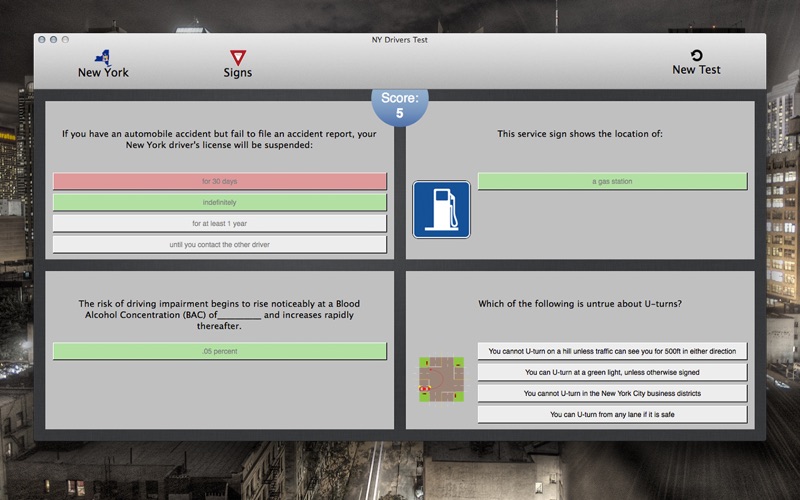Click the U-turn intersection diagram
800x500 pixels.
(x=441, y=379)
